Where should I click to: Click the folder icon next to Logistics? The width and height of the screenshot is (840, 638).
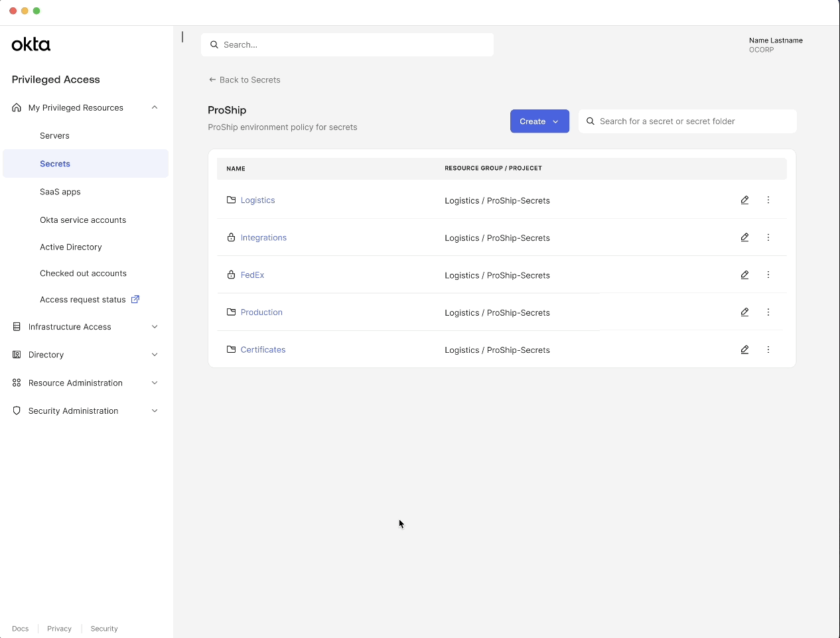click(x=231, y=200)
